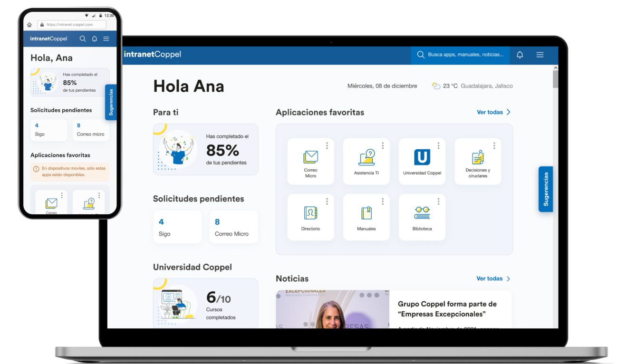The height and width of the screenshot is (364, 618).
Task: Launch Asistencia TI app on laptop
Action: coord(367,157)
